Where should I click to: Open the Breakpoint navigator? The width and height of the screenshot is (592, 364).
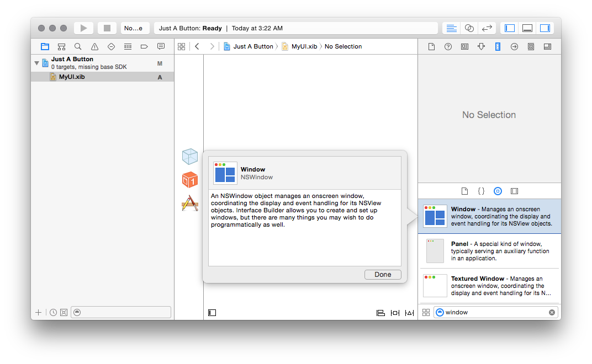point(144,46)
